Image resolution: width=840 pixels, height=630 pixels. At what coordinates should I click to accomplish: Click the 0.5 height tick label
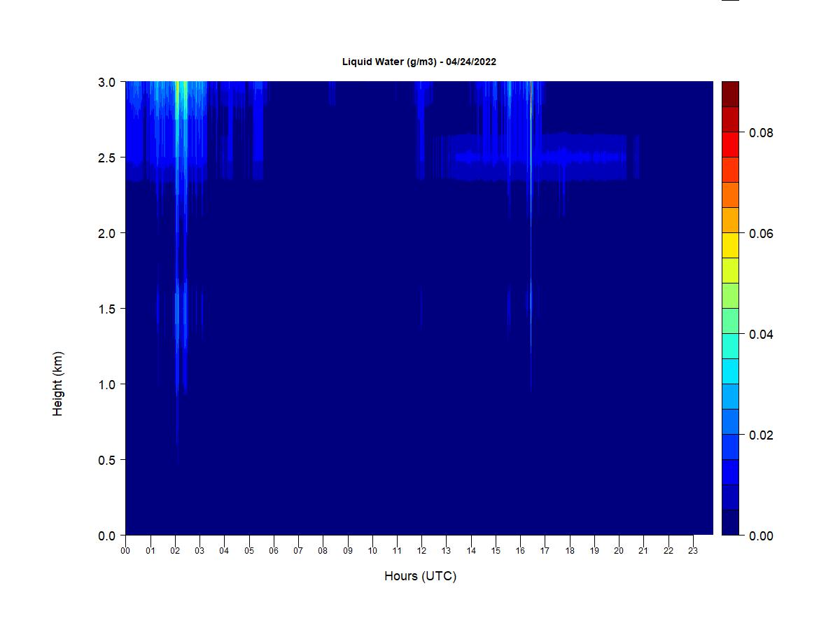point(107,460)
